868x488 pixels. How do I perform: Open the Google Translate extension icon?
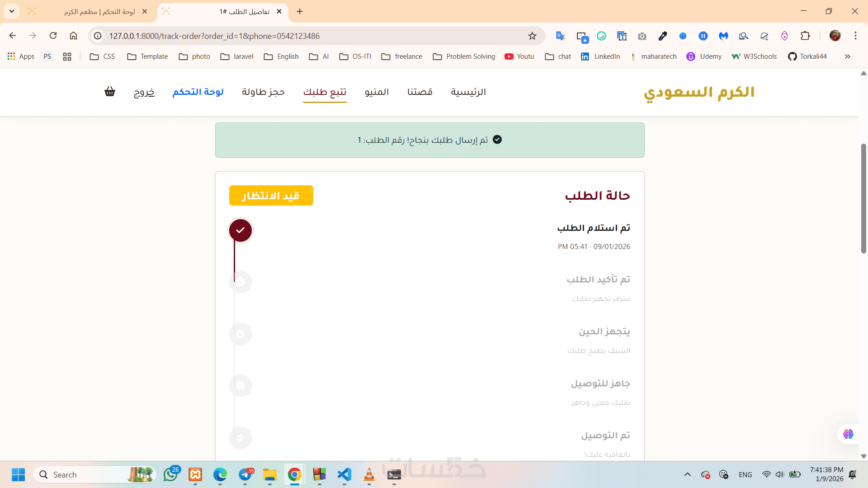(x=560, y=36)
